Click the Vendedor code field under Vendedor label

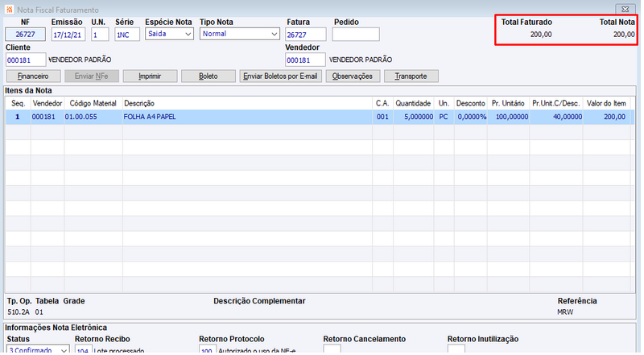(305, 60)
